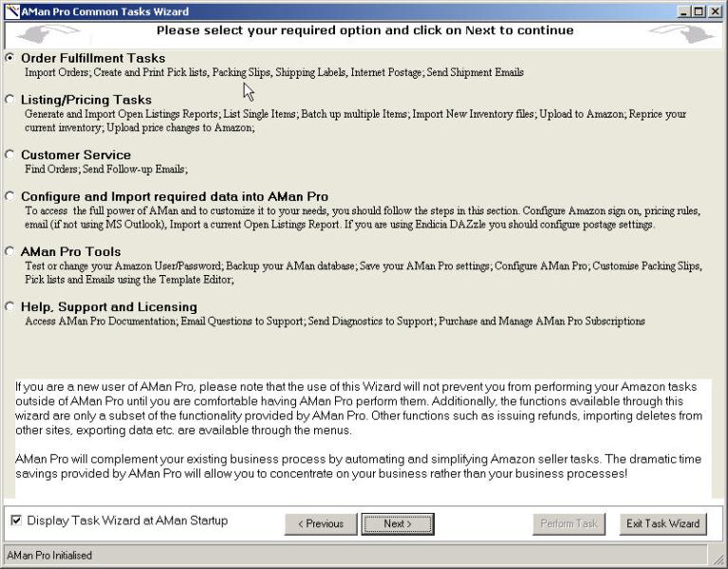Minimize the Common Tasks Wizard window
The height and width of the screenshot is (569, 728).
point(685,11)
